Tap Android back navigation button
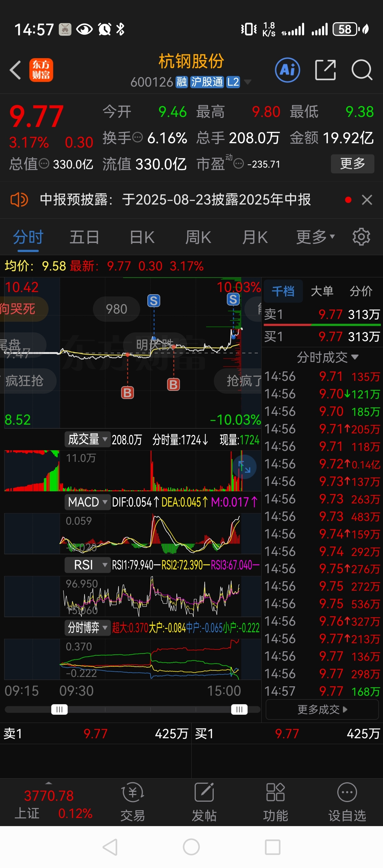 [110, 847]
